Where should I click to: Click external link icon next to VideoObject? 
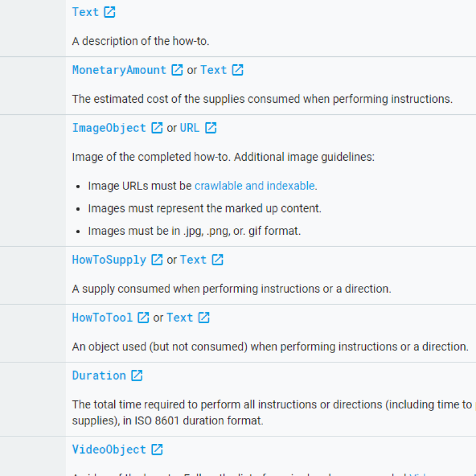coord(157,450)
